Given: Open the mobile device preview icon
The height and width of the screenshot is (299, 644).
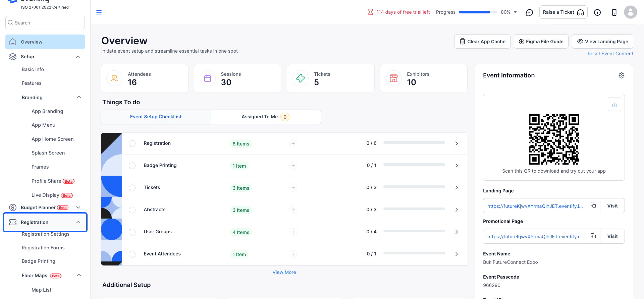Looking at the screenshot, I should coord(614,12).
